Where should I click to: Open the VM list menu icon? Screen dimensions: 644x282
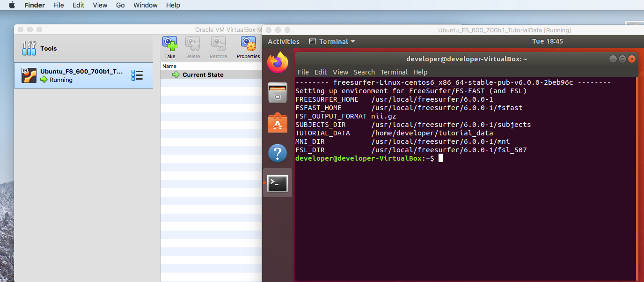click(x=137, y=75)
